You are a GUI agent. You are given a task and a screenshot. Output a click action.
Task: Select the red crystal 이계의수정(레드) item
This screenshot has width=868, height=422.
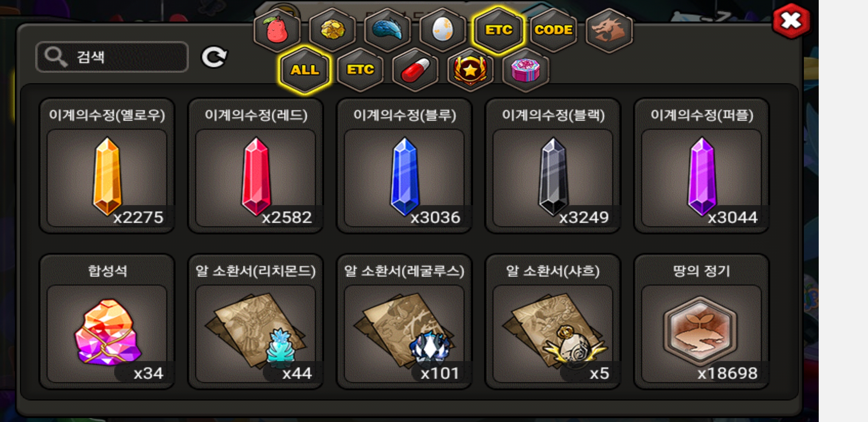(256, 166)
